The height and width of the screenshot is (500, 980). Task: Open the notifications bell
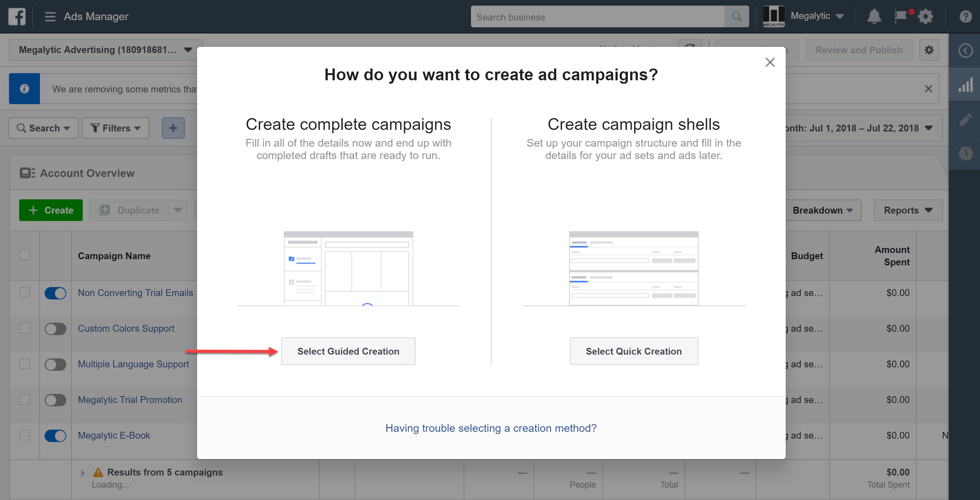click(874, 16)
